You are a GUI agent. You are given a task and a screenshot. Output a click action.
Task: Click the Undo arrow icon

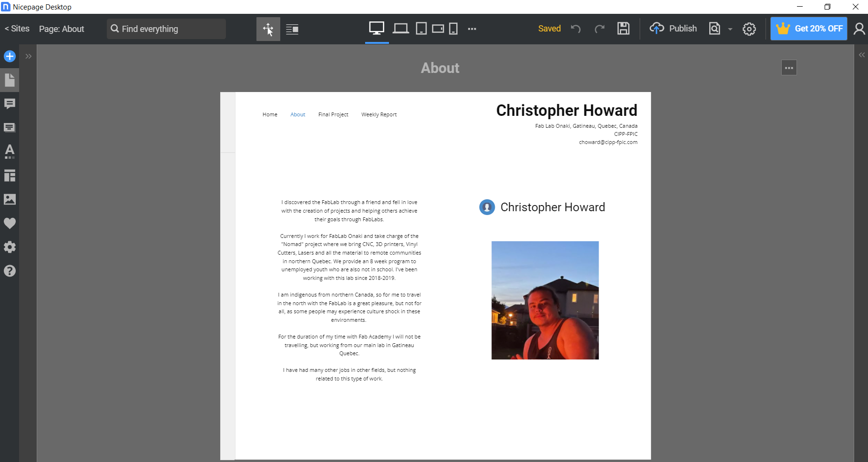click(x=576, y=29)
